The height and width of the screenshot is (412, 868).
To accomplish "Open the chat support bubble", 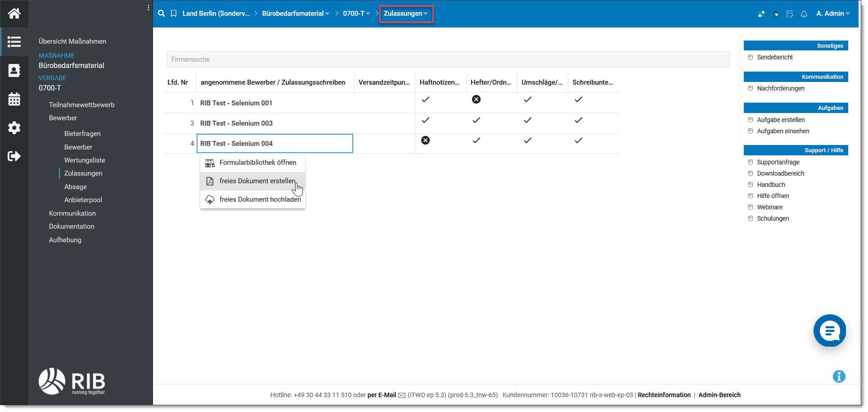I will (829, 331).
